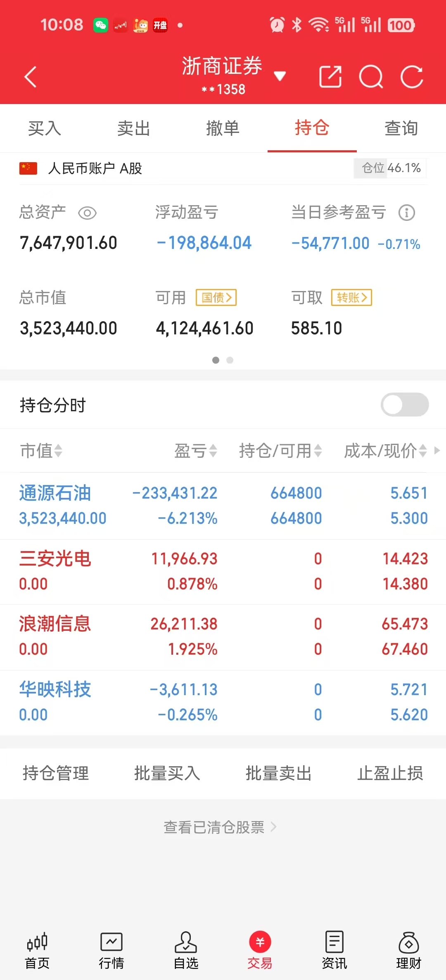Tap the 国债 tag button
The height and width of the screenshot is (980, 446).
(216, 297)
